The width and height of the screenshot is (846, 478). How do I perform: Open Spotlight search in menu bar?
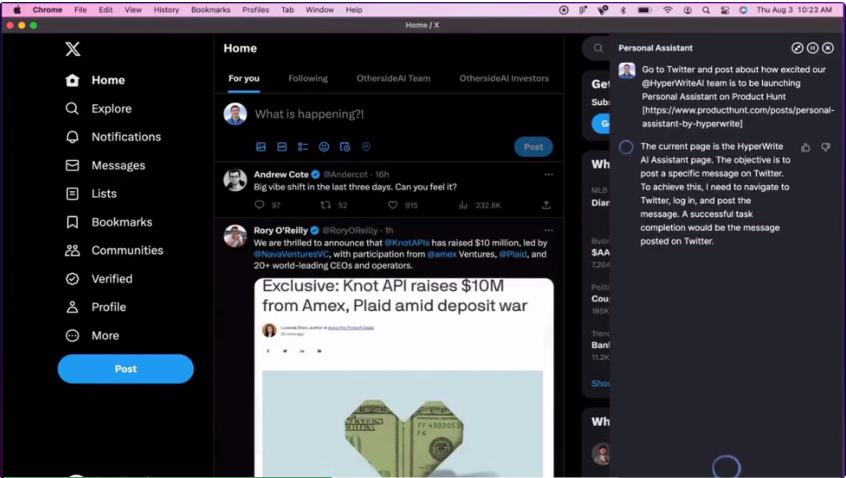pos(706,10)
